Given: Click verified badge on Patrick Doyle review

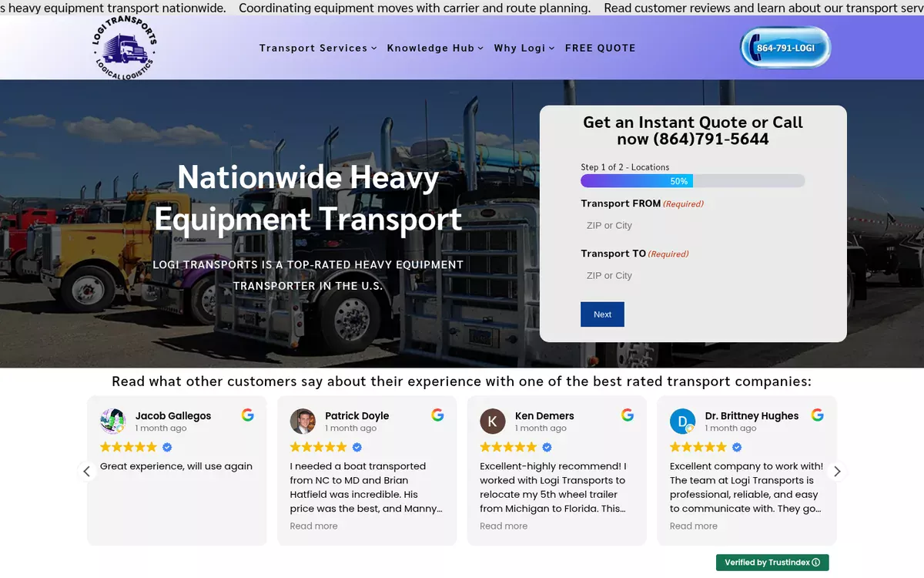Looking at the screenshot, I should [x=357, y=447].
